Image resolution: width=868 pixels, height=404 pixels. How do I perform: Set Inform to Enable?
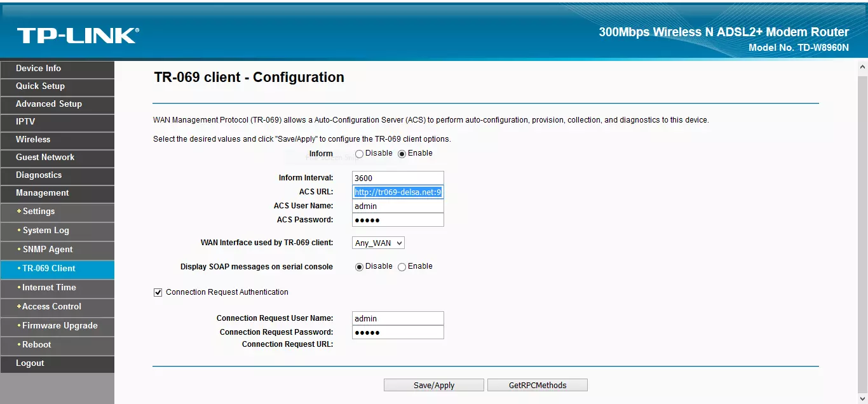(x=402, y=154)
